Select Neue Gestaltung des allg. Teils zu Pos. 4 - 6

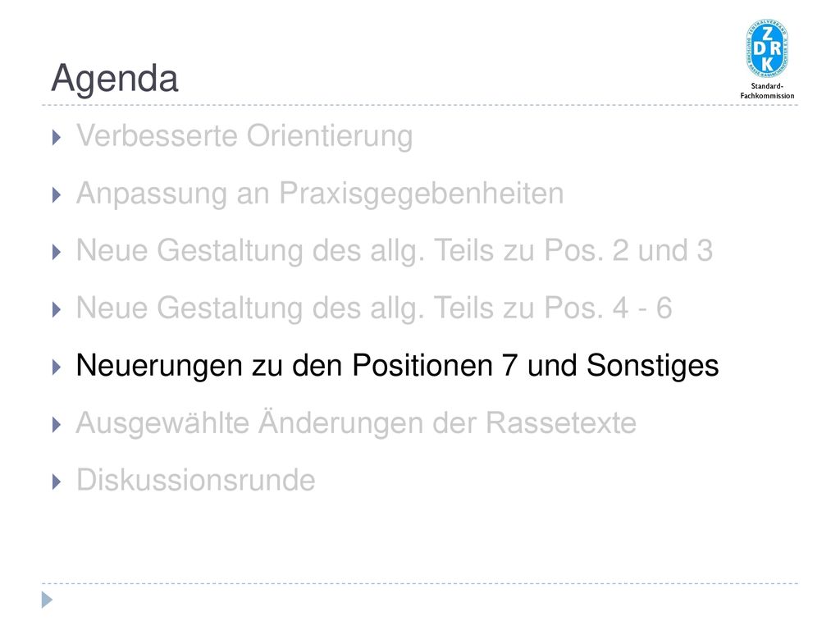click(374, 308)
